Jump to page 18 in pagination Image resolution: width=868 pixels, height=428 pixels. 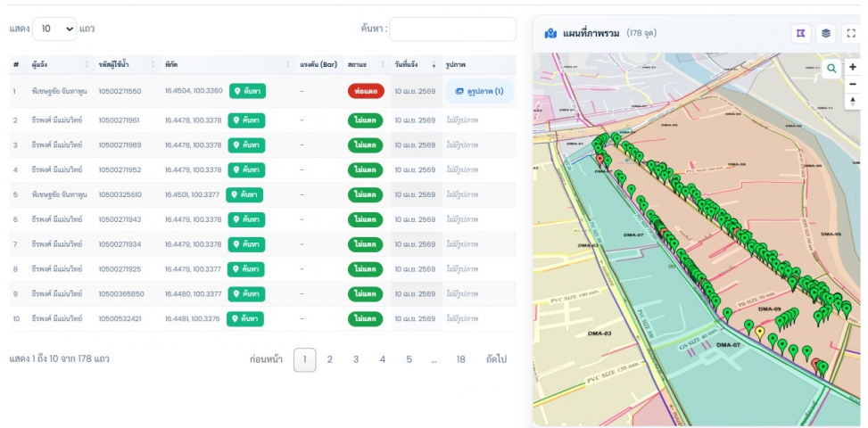[460, 359]
